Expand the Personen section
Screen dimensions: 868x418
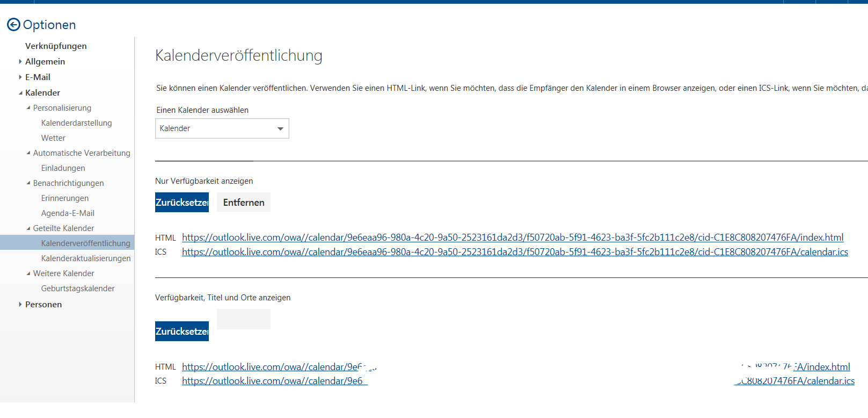(20, 305)
